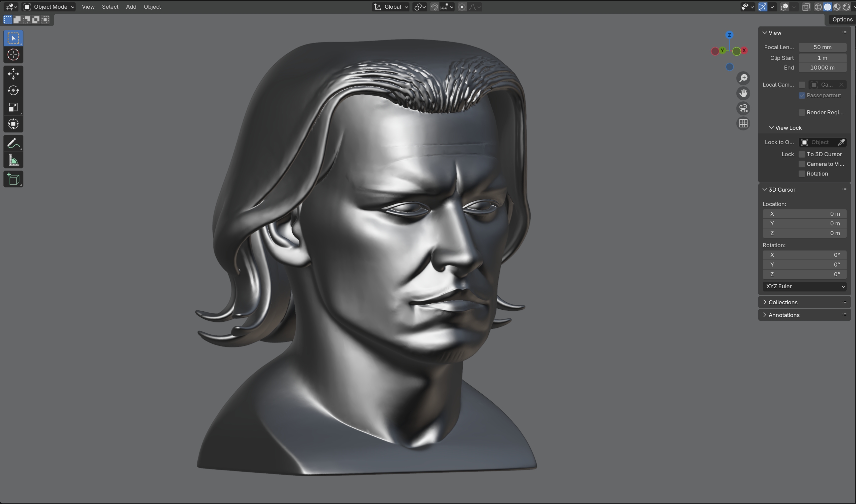Image resolution: width=856 pixels, height=504 pixels.
Task: Pick the 3D Cursor tool
Action: pos(13,55)
